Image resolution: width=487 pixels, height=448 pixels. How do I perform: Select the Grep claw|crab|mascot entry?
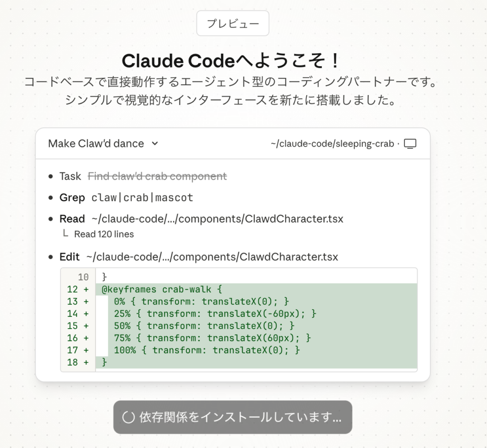coord(126,197)
